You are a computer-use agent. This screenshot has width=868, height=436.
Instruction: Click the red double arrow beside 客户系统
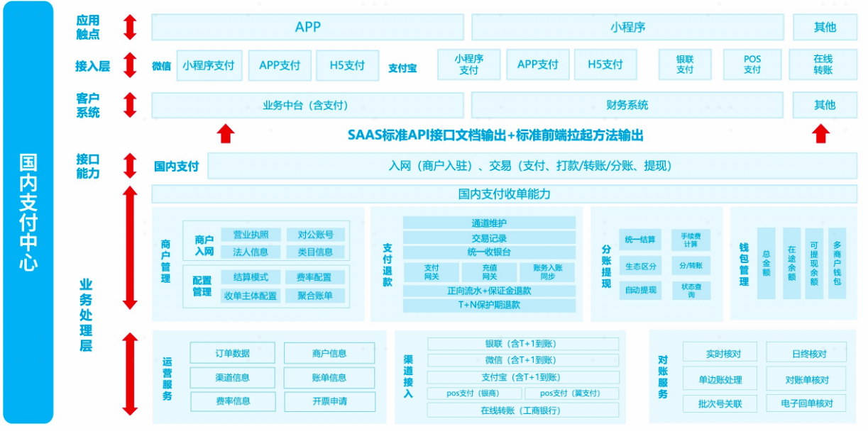click(x=129, y=105)
